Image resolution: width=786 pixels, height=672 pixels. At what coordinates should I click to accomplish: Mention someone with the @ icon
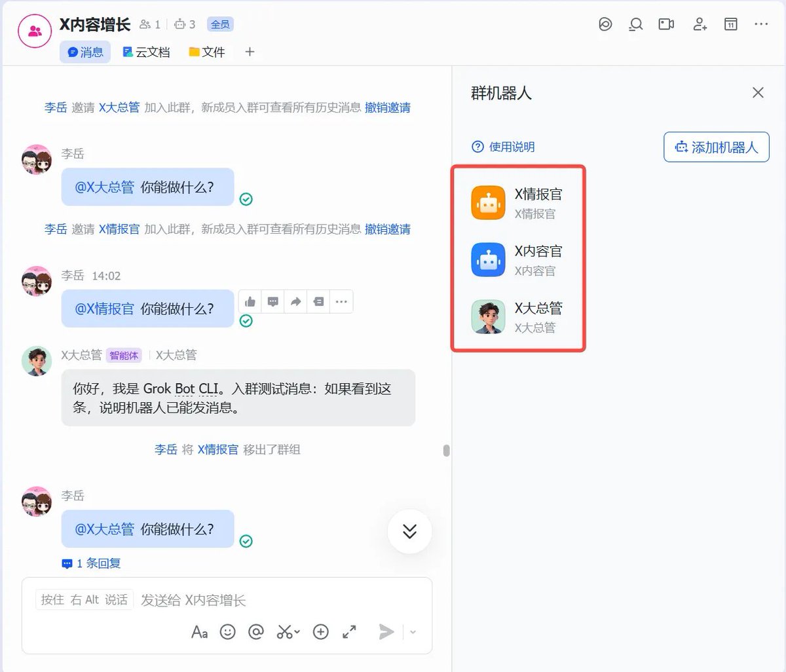click(256, 632)
